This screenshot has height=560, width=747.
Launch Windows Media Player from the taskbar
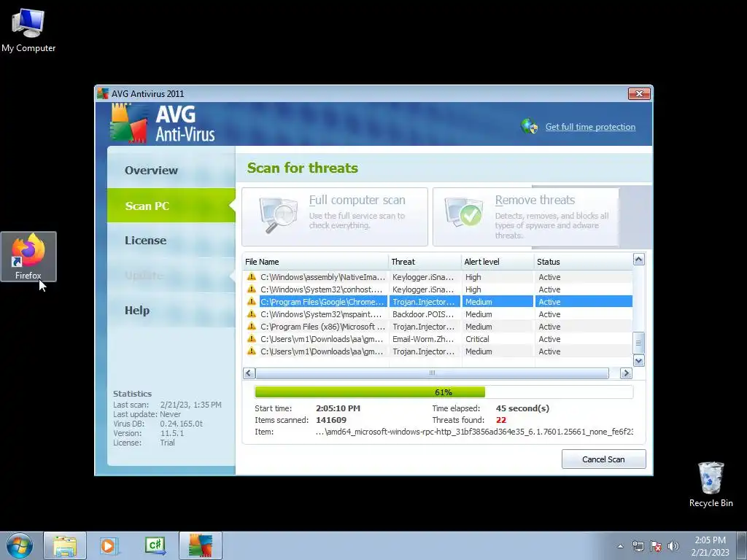pyautogui.click(x=109, y=545)
